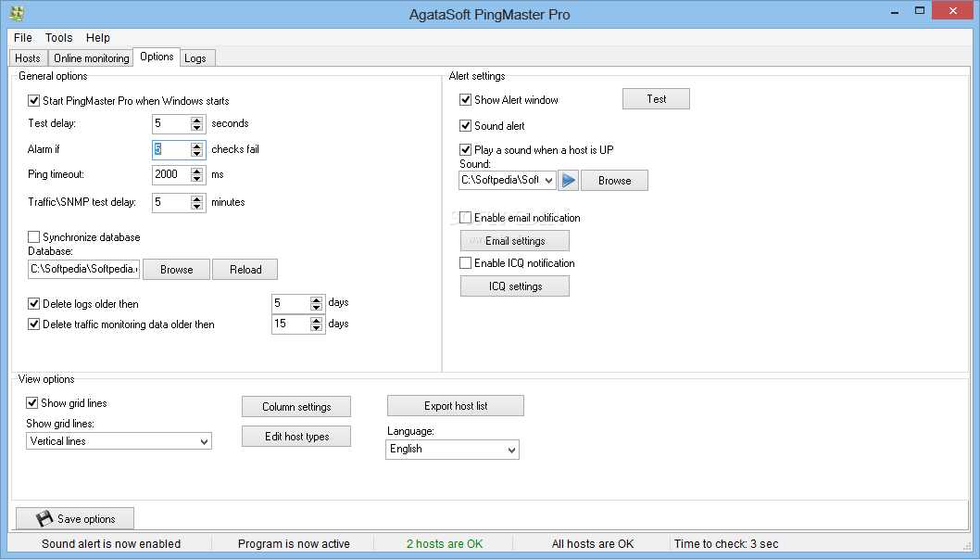Click Export host list button
This screenshot has width=980, height=559.
click(x=456, y=406)
